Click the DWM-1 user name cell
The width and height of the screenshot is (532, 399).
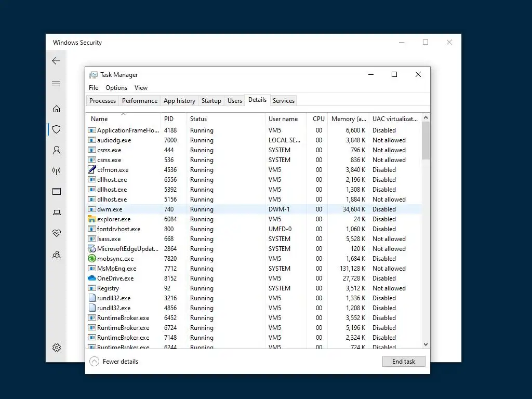click(279, 209)
